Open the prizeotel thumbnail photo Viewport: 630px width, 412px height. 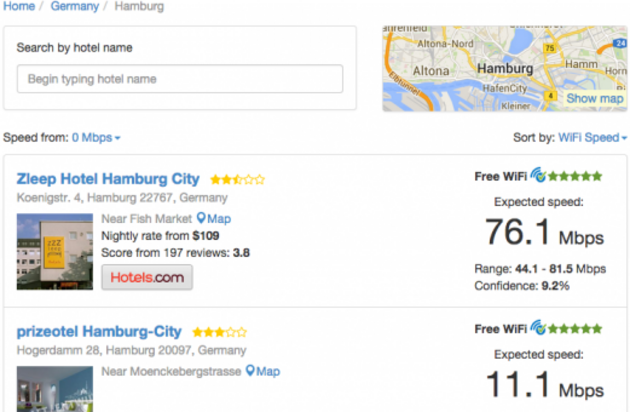coord(54,390)
